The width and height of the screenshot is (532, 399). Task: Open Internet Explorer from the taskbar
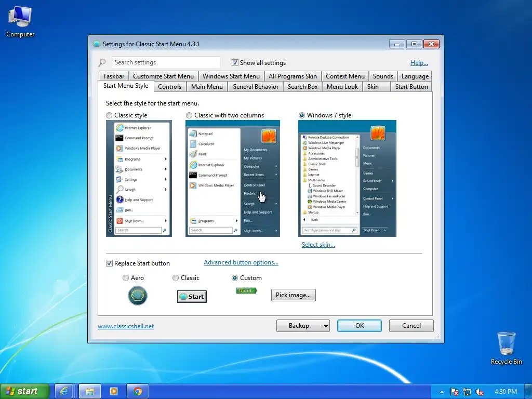point(64,391)
